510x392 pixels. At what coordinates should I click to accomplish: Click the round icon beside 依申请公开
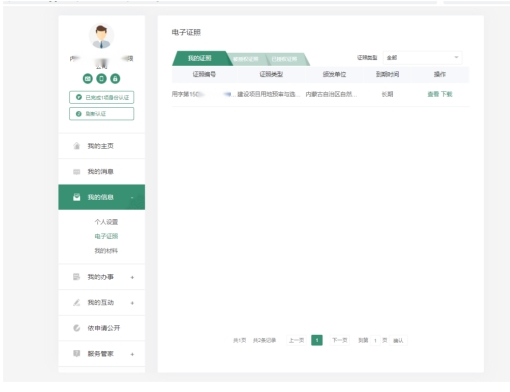coord(77,328)
